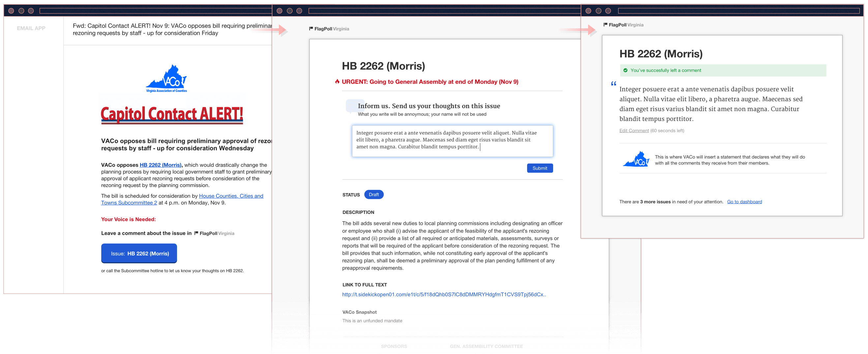Click inside the comment text area
This screenshot has width=868, height=354.
click(x=452, y=141)
